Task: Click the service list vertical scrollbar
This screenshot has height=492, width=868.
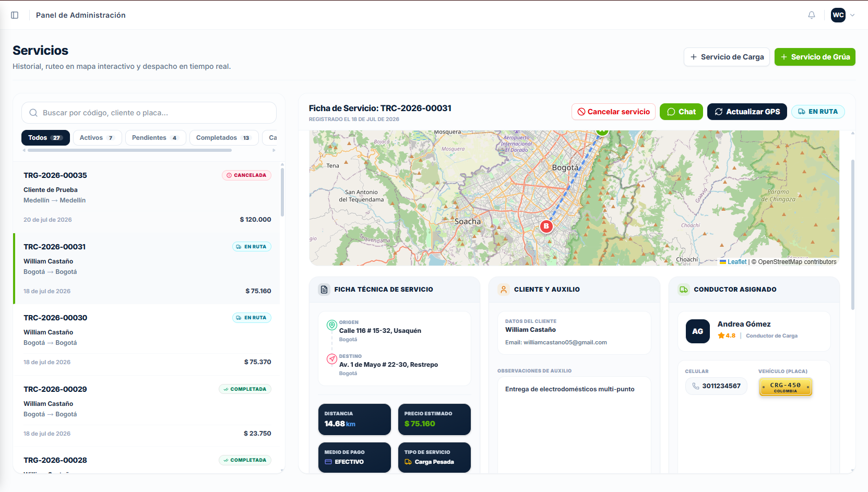Action: click(282, 191)
